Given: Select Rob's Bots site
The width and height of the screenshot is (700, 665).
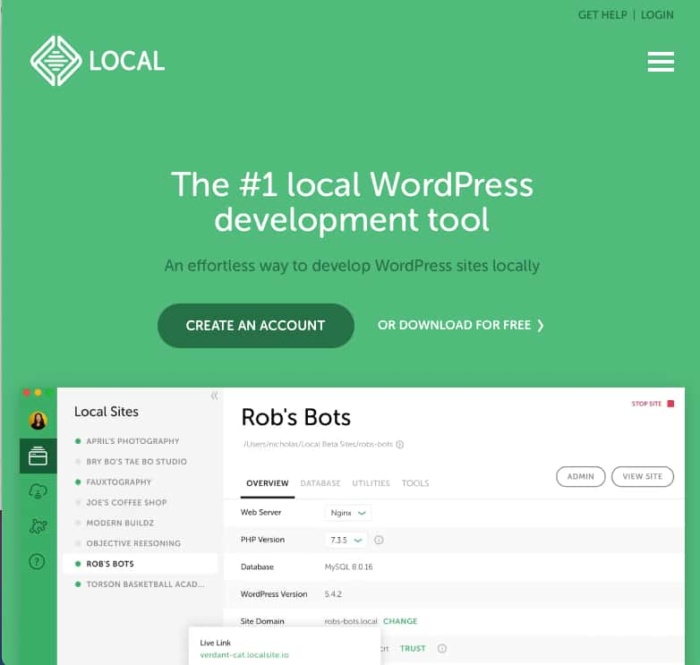Looking at the screenshot, I should (140, 564).
